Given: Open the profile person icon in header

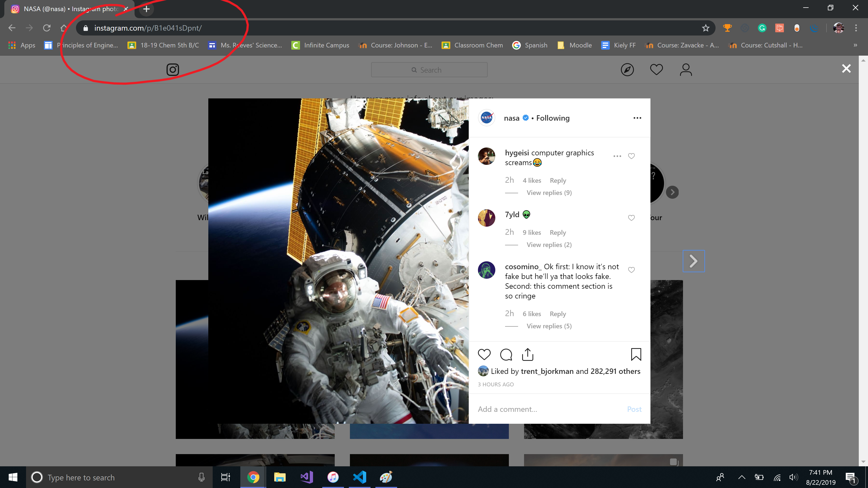Looking at the screenshot, I should click(686, 70).
